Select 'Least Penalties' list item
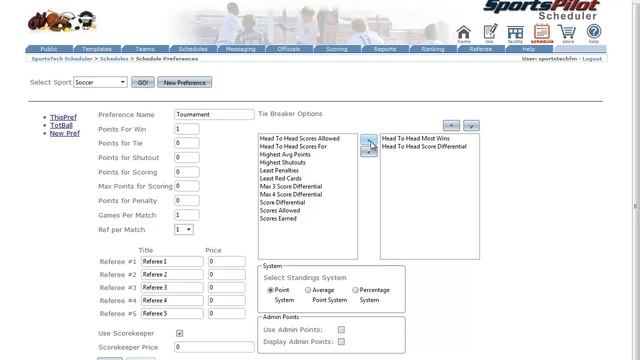640x360 pixels. point(279,170)
